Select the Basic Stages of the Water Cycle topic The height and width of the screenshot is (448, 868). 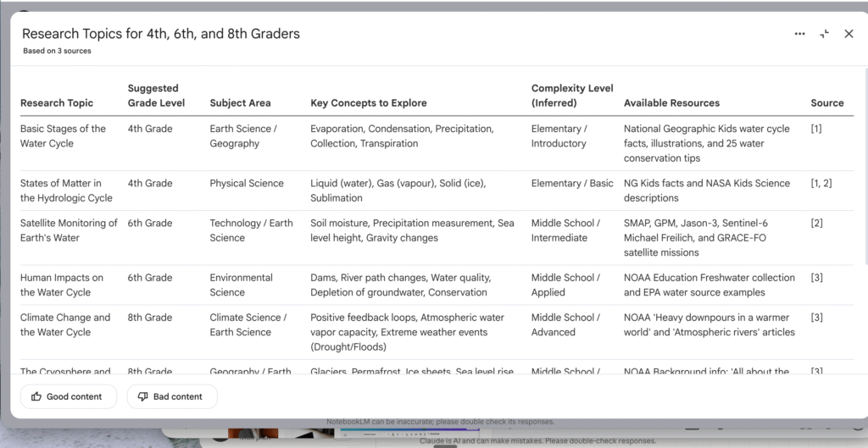point(63,136)
